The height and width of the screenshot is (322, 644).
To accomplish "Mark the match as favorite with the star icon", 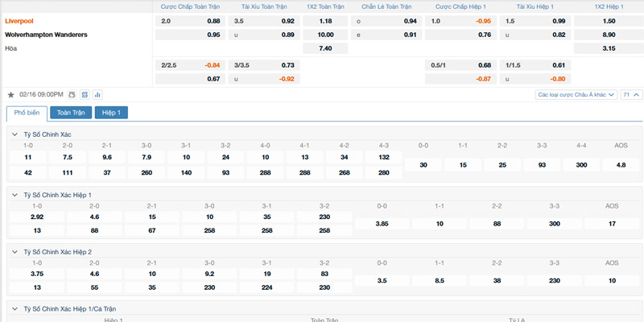I will pyautogui.click(x=11, y=95).
